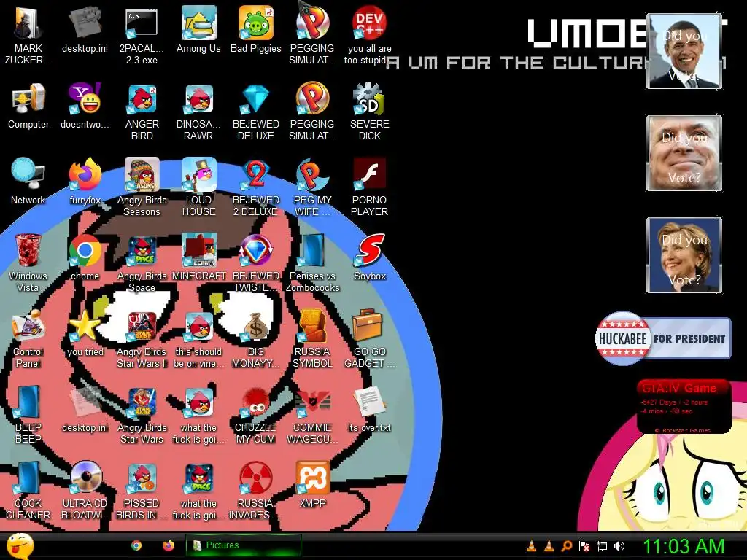Click the magnifier search tray icon

coord(566,546)
